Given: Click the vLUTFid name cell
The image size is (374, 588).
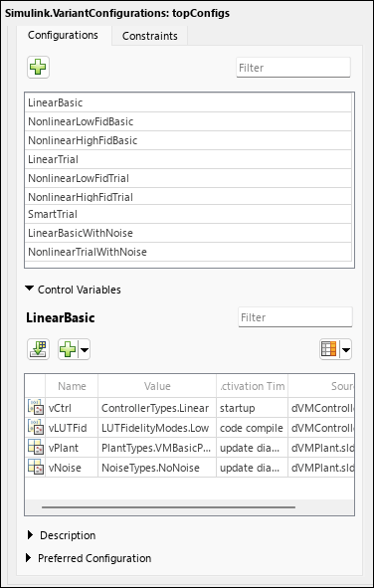Looking at the screenshot, I should pos(72,428).
